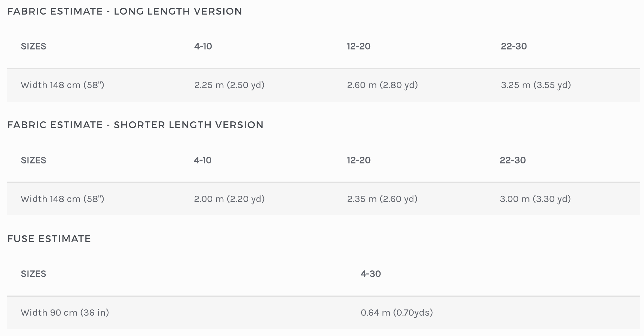Click the 2.35 m (2.60 yd) cell
The image size is (644, 336).
pyautogui.click(x=382, y=199)
